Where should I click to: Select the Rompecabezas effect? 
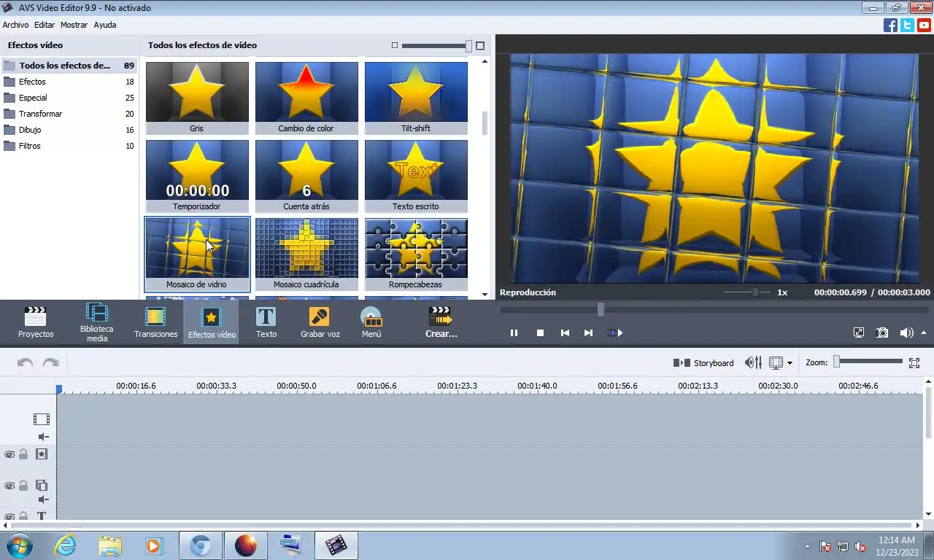416,254
